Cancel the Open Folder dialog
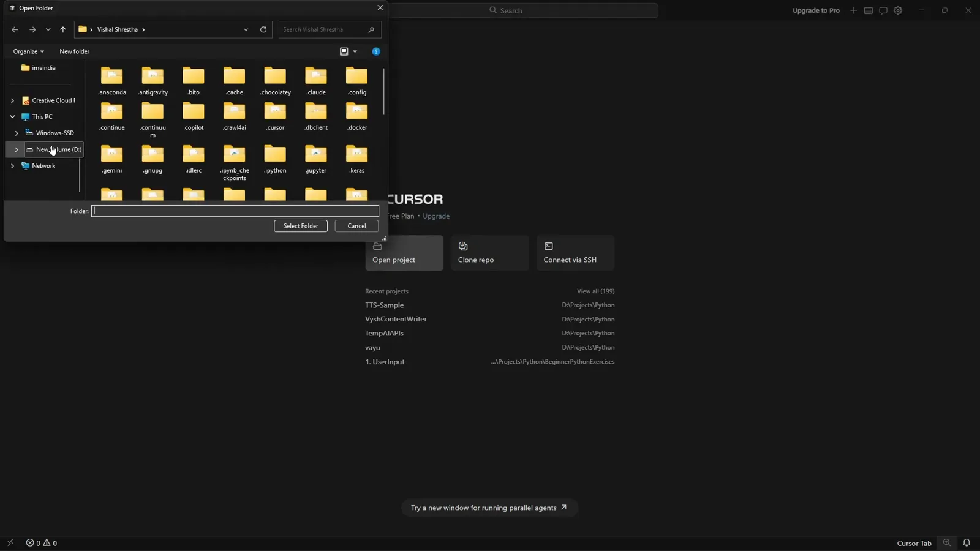The height and width of the screenshot is (551, 980). click(356, 226)
